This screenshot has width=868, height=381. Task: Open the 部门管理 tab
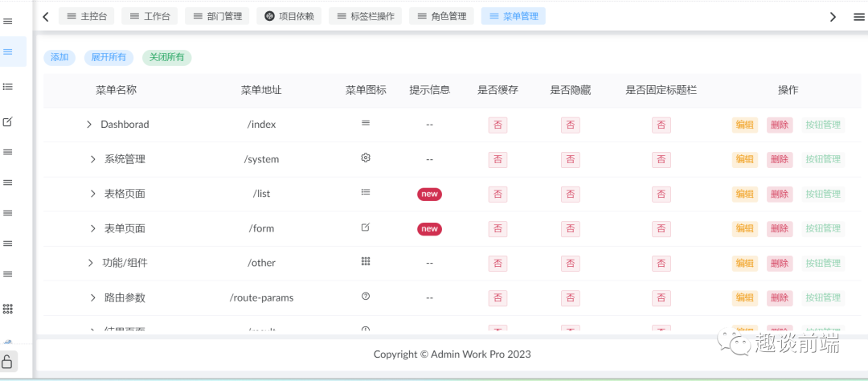(217, 17)
